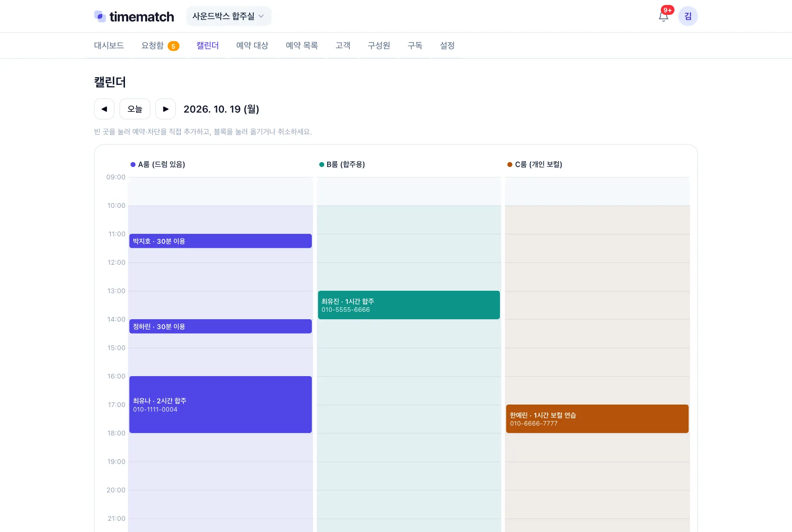This screenshot has height=532, width=792.
Task: Expand the 사운드박스 합주실 workspace dropdown
Action: pyautogui.click(x=229, y=16)
